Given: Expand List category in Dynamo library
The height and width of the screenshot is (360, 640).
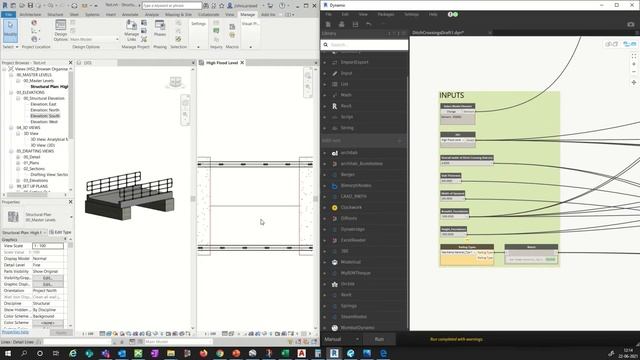Looking at the screenshot, I should [325, 84].
